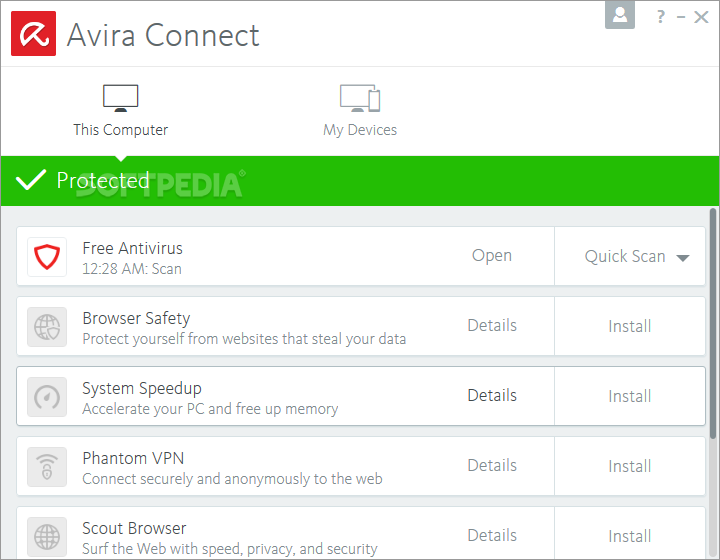Install System Speedup
Image resolution: width=720 pixels, height=560 pixels.
tap(630, 396)
